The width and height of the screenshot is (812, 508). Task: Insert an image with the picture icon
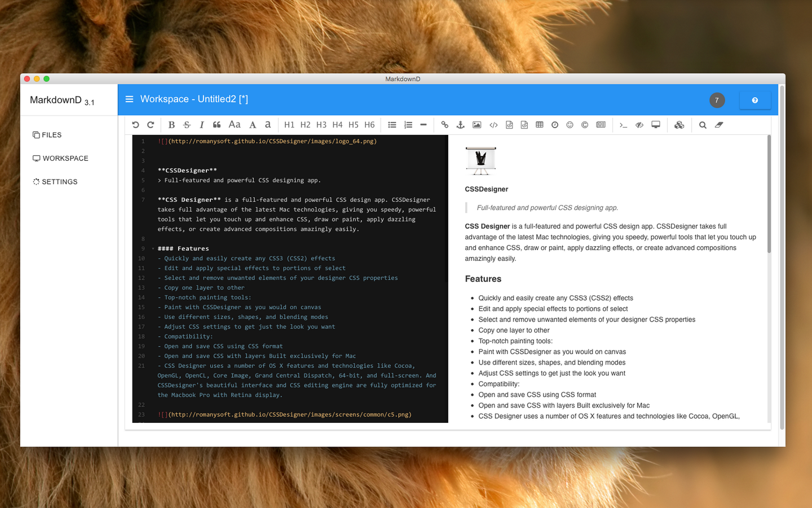[x=477, y=125]
